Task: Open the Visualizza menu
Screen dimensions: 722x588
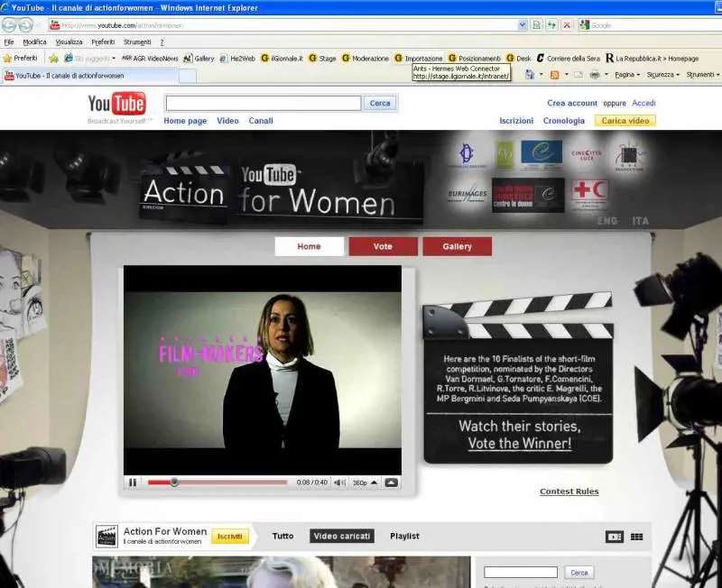Action: [x=69, y=41]
